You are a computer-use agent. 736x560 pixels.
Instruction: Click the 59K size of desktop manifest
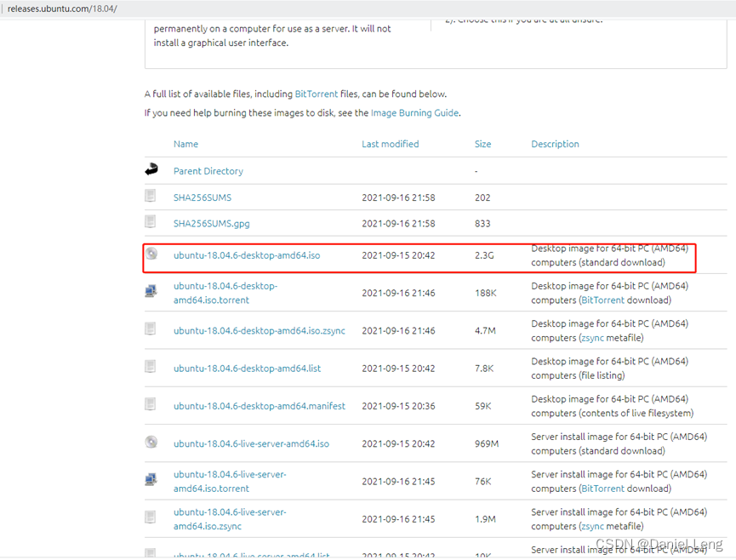tap(482, 406)
